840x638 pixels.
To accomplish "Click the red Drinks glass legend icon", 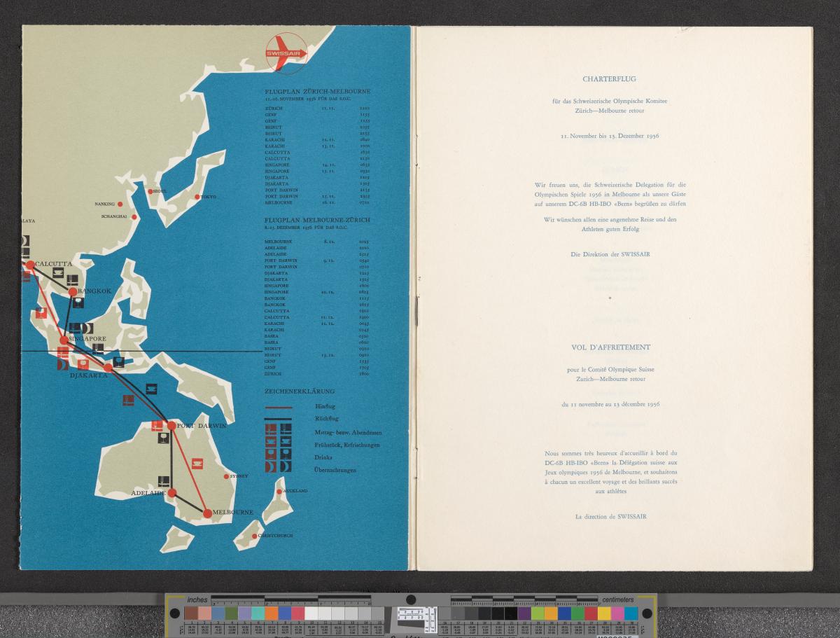I will coord(271,454).
